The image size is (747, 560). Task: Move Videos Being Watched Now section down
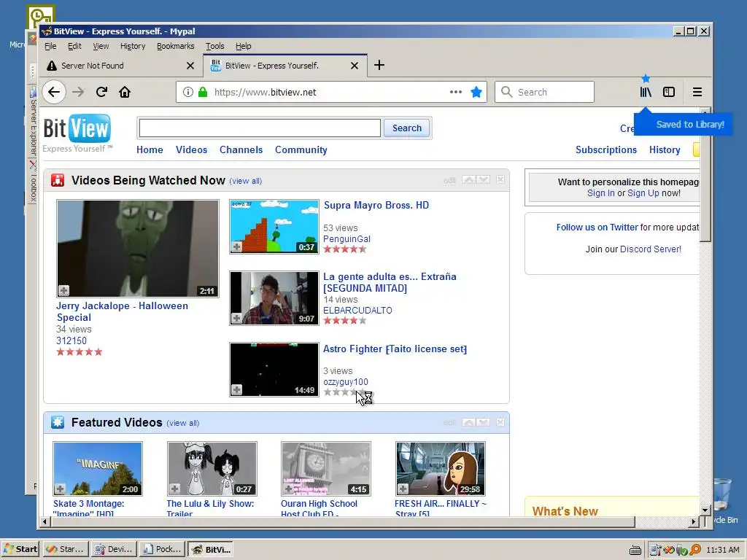484,179
